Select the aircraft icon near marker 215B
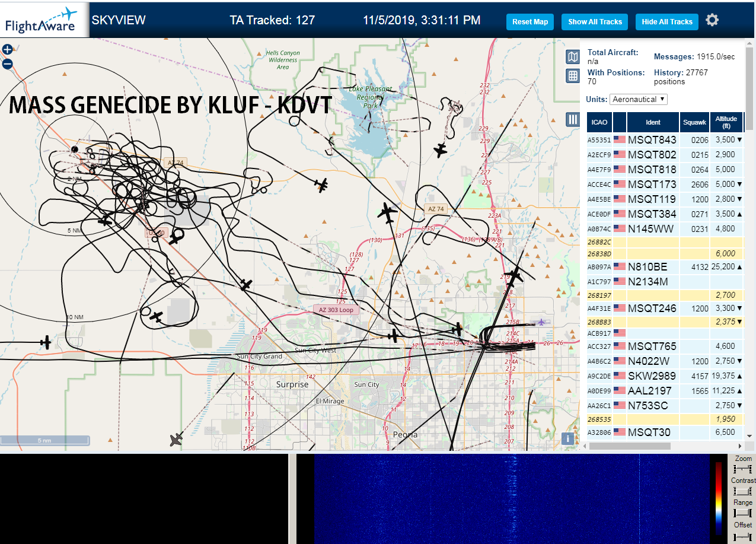 [457, 328]
